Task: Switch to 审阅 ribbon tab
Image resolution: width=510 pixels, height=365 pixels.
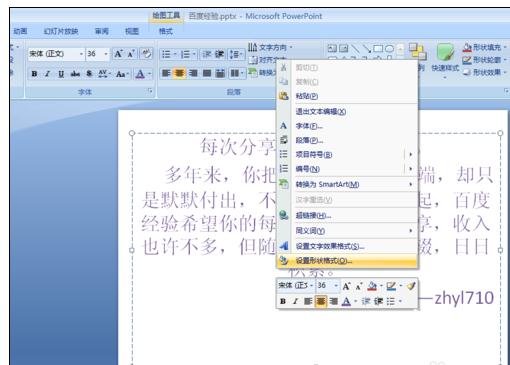Action: 102,31
